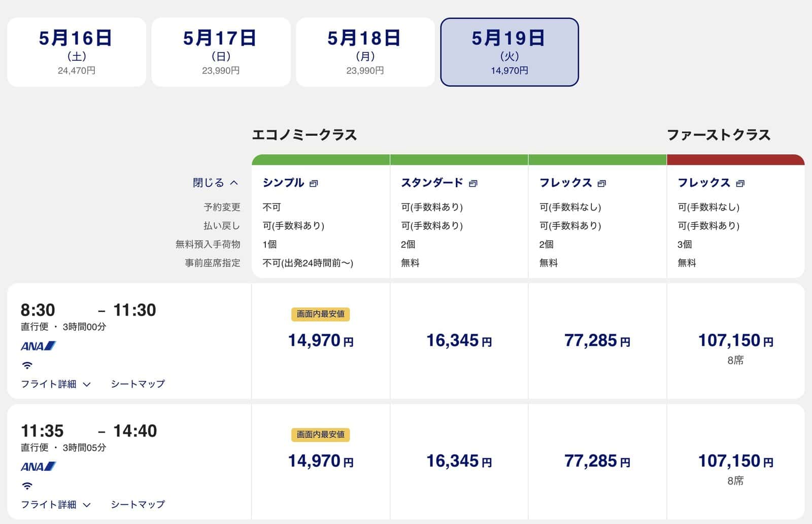The height and width of the screenshot is (524, 812).
Task: Click 1個 baggage allowance under シンプル
Action: [x=269, y=244]
